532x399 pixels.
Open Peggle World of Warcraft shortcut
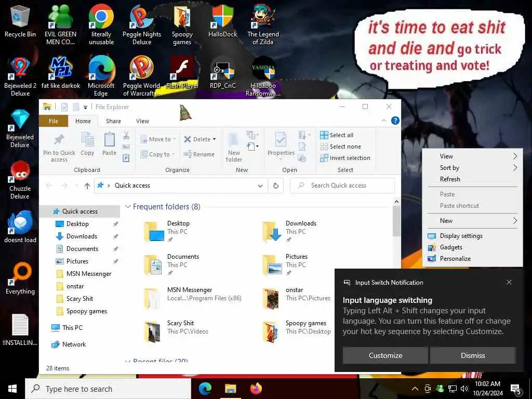click(142, 76)
